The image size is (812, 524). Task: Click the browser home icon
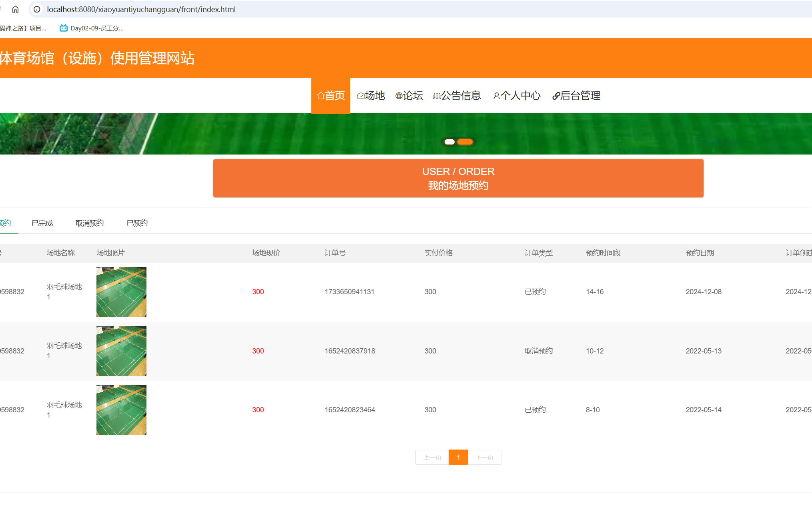tap(15, 9)
